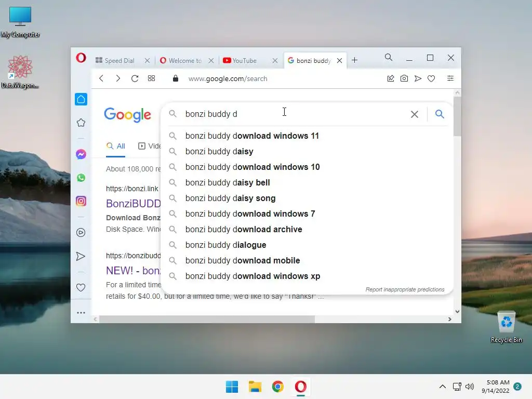Choose suggestion 'bonzi buddy download windows 10'

pos(307,167)
